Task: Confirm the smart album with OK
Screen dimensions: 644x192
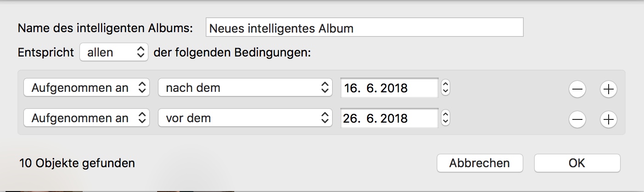Action: [577, 163]
